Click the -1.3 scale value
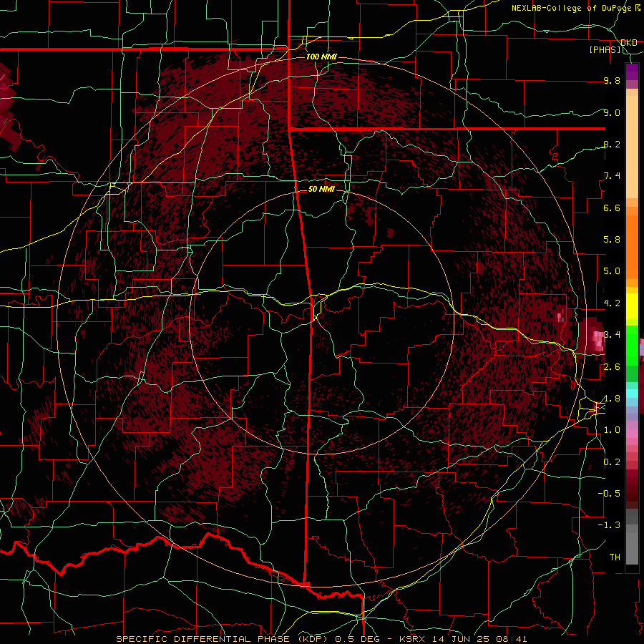The height and width of the screenshot is (644, 644). click(610, 525)
